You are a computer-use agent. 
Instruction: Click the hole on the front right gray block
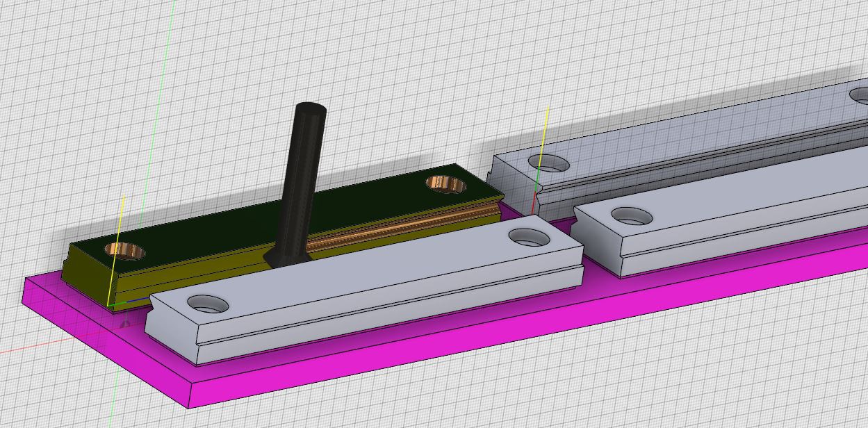click(x=631, y=217)
